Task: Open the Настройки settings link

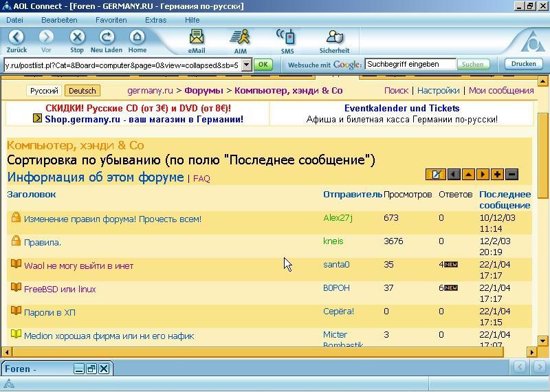Action: point(439,91)
